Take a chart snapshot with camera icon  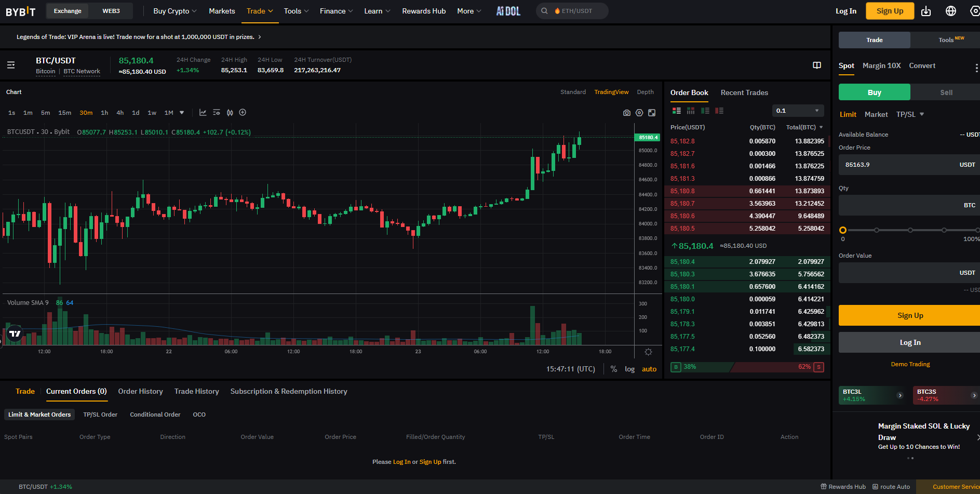(627, 113)
